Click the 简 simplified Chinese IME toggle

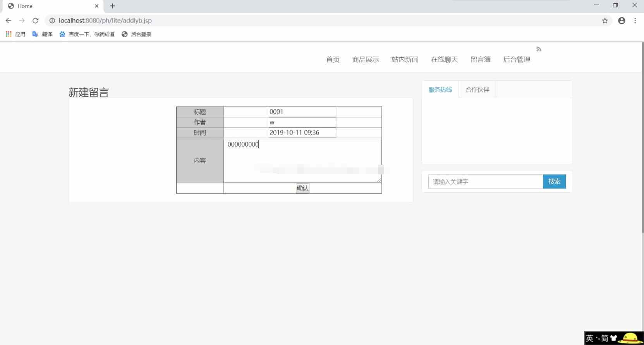click(x=605, y=338)
